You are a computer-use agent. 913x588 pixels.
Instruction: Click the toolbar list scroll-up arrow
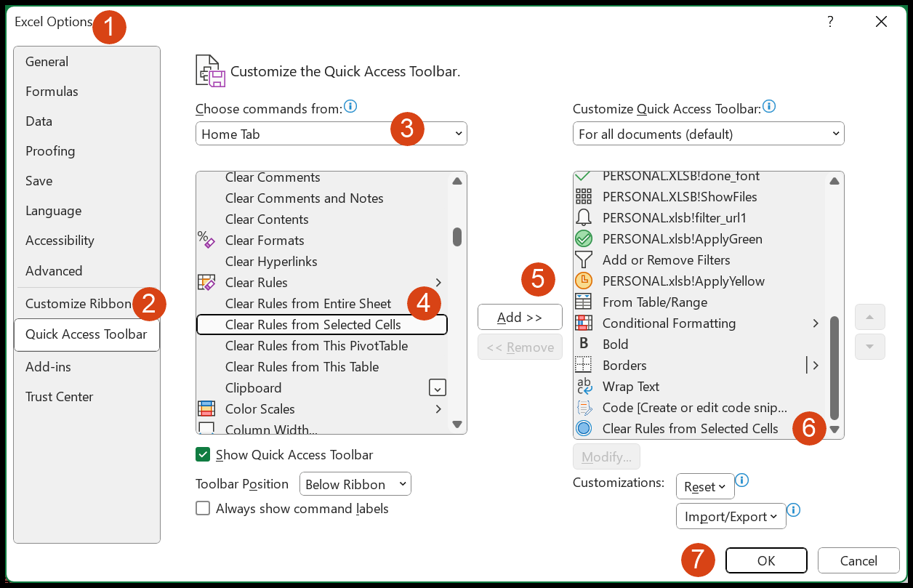pyautogui.click(x=834, y=181)
